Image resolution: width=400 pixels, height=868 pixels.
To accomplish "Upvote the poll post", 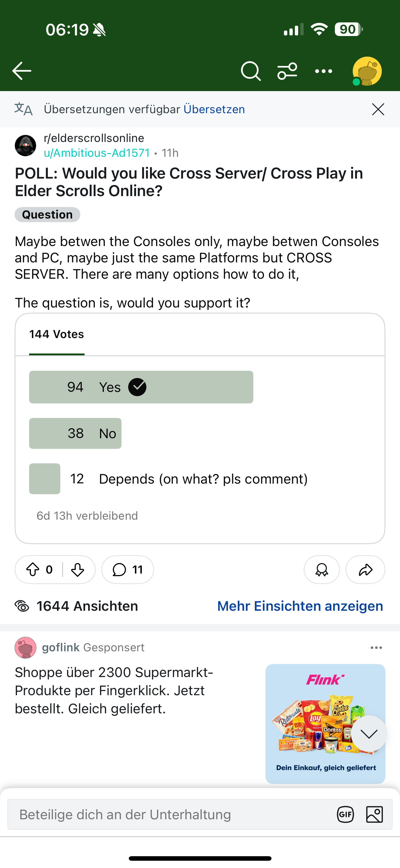I will (x=33, y=570).
